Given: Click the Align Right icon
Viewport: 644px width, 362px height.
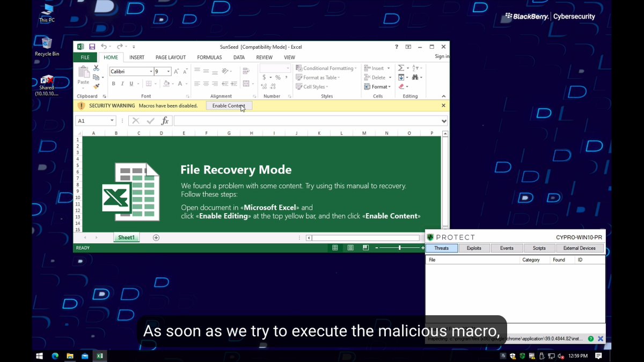Looking at the screenshot, I should pos(215,84).
